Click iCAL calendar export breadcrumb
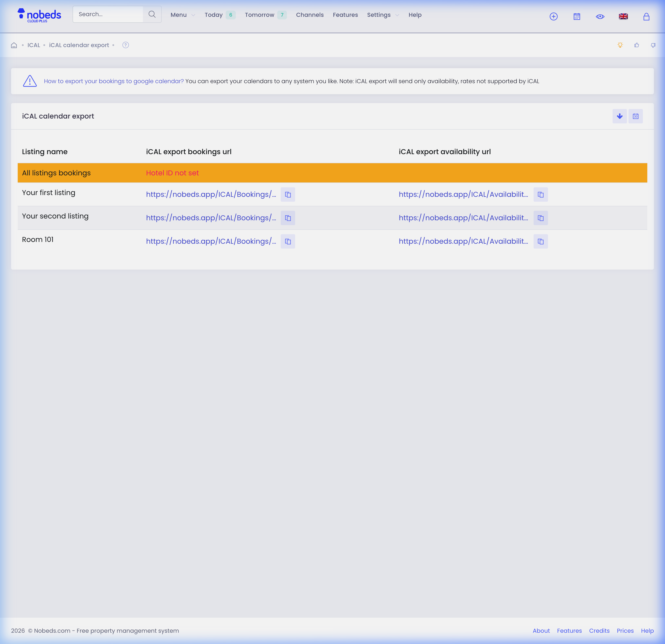Image resolution: width=665 pixels, height=644 pixels. point(79,45)
